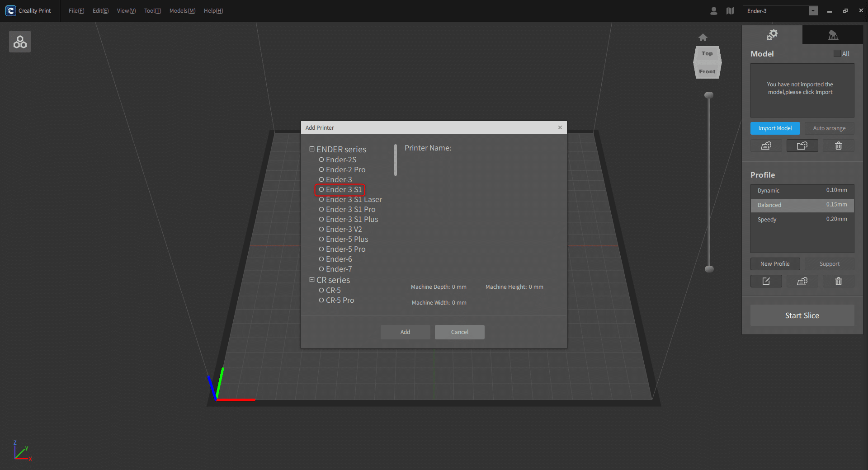Switch view to Front cube face
The height and width of the screenshot is (470, 868).
click(x=707, y=71)
